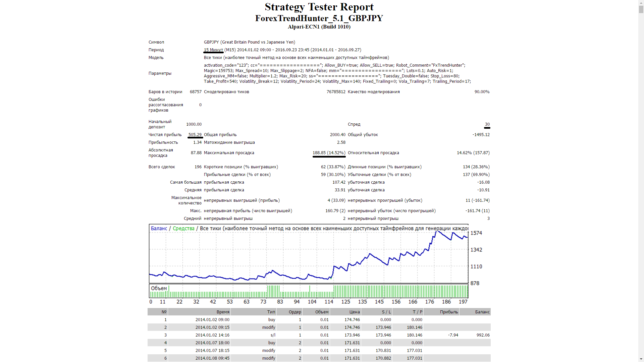
Task: Click the max consecutive loss value -161.74 (11)
Action: point(478,211)
